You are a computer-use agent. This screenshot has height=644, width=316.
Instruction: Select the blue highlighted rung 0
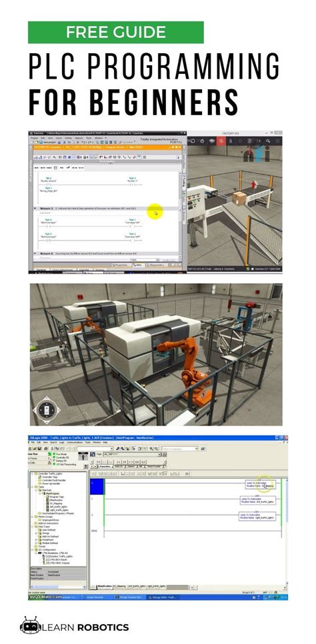click(x=97, y=487)
